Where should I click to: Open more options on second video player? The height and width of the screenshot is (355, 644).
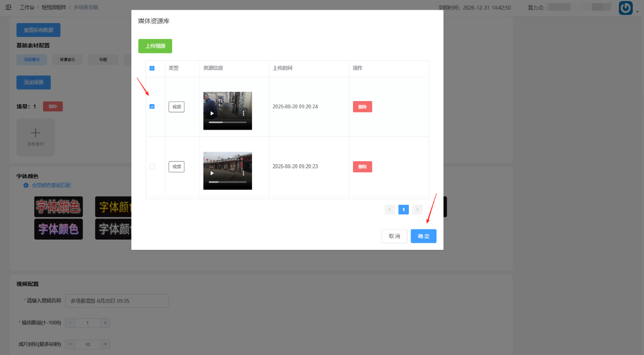243,173
